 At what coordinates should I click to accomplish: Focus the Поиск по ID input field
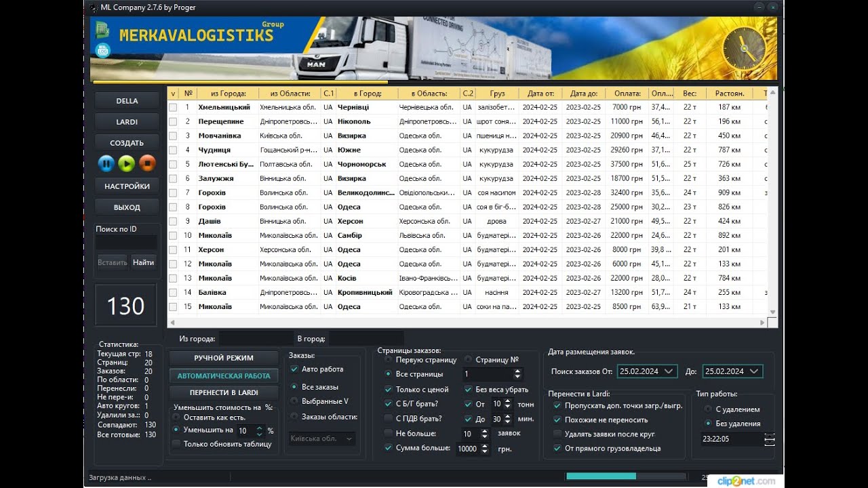126,242
